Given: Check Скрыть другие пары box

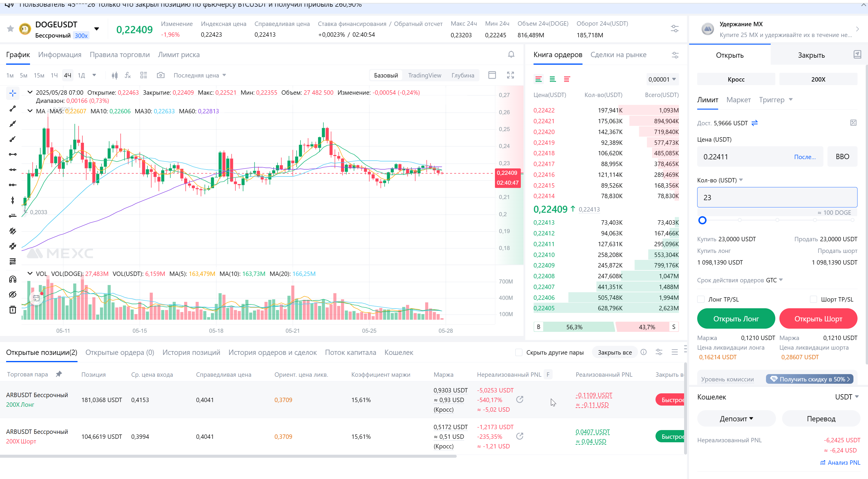Looking at the screenshot, I should click(519, 352).
